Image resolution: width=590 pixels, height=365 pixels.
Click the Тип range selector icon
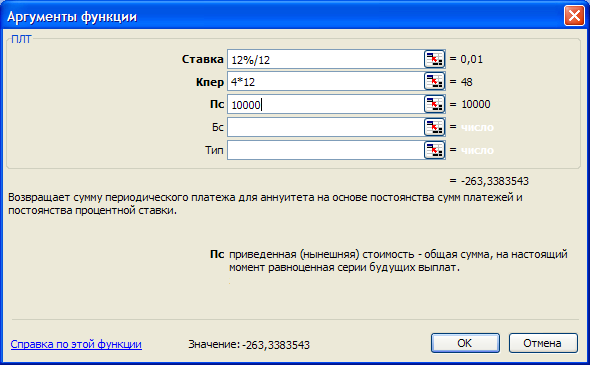[x=434, y=150]
